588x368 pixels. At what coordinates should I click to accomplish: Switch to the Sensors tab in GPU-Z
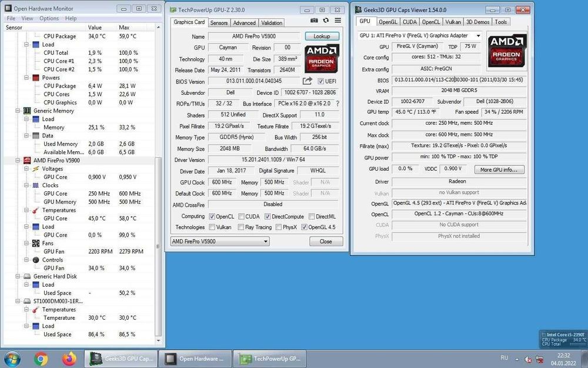[x=219, y=23]
